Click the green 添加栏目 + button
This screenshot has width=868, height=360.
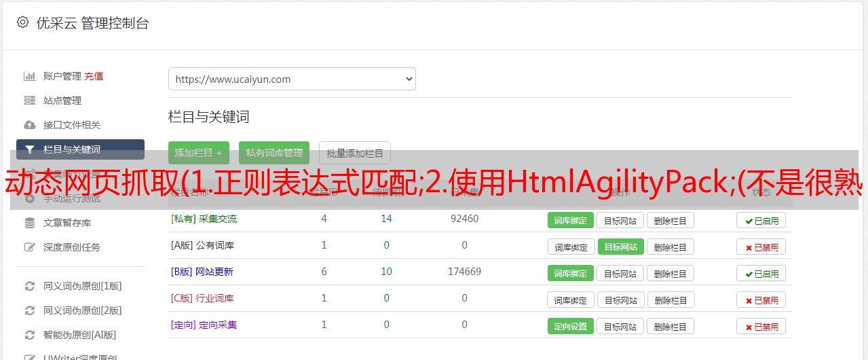tap(199, 153)
